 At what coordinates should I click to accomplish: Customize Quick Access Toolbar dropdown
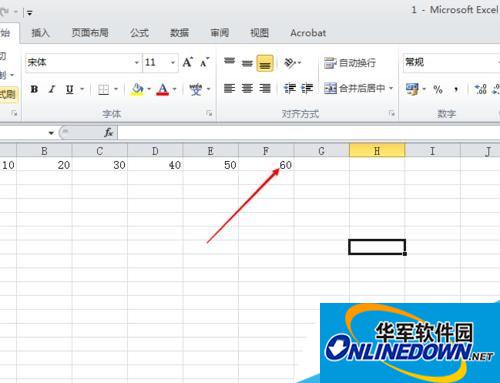click(29, 13)
